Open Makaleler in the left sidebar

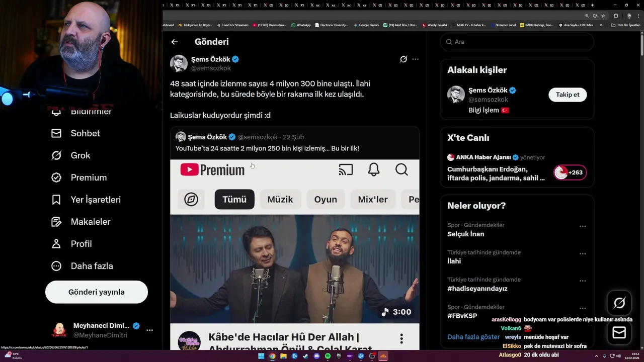point(80,222)
